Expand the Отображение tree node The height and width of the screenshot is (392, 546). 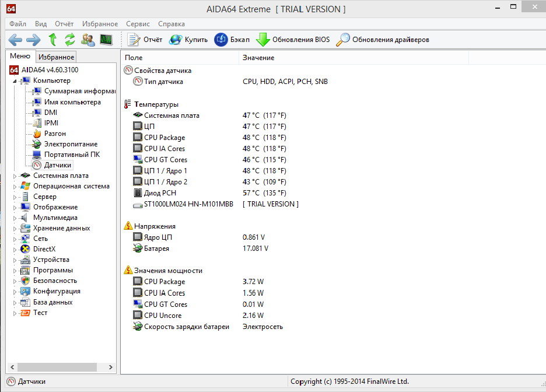[x=15, y=208]
